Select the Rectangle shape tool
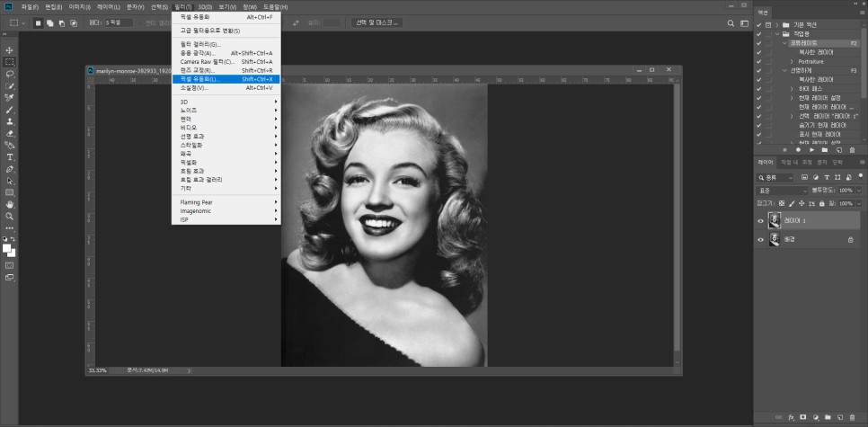Viewport: 868px width, 427px height. 9,192
